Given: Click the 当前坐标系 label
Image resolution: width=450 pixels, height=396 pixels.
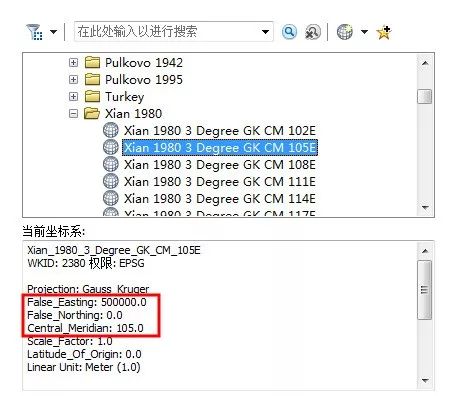Looking at the screenshot, I should click(x=54, y=231).
